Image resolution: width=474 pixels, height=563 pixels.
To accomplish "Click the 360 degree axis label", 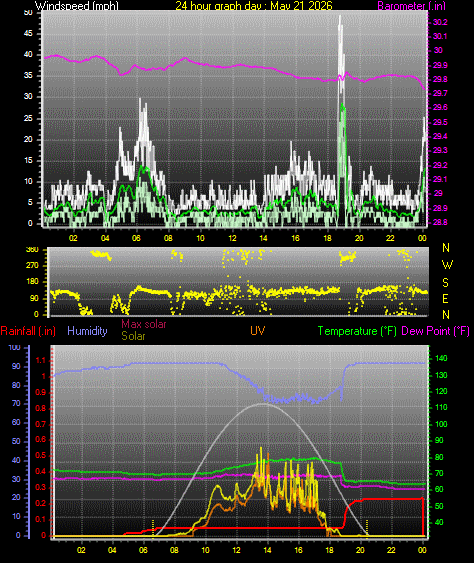I will [x=33, y=250].
